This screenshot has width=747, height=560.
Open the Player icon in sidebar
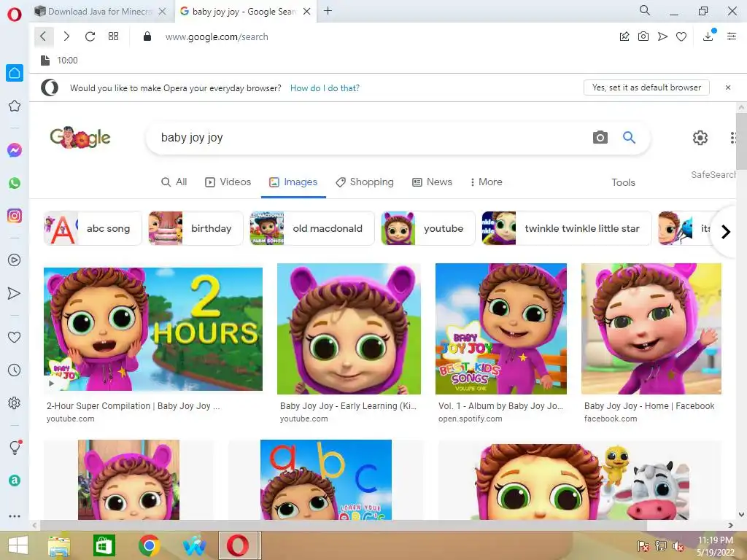coord(15,260)
